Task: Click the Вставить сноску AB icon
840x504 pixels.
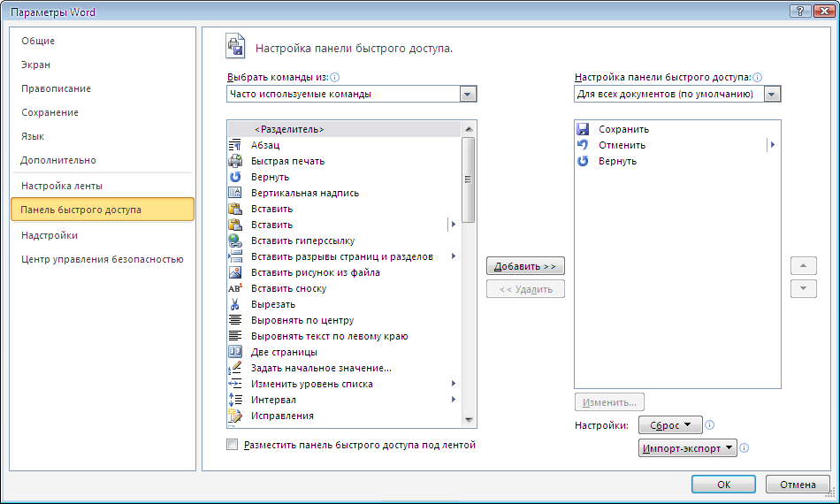Action: (x=234, y=288)
